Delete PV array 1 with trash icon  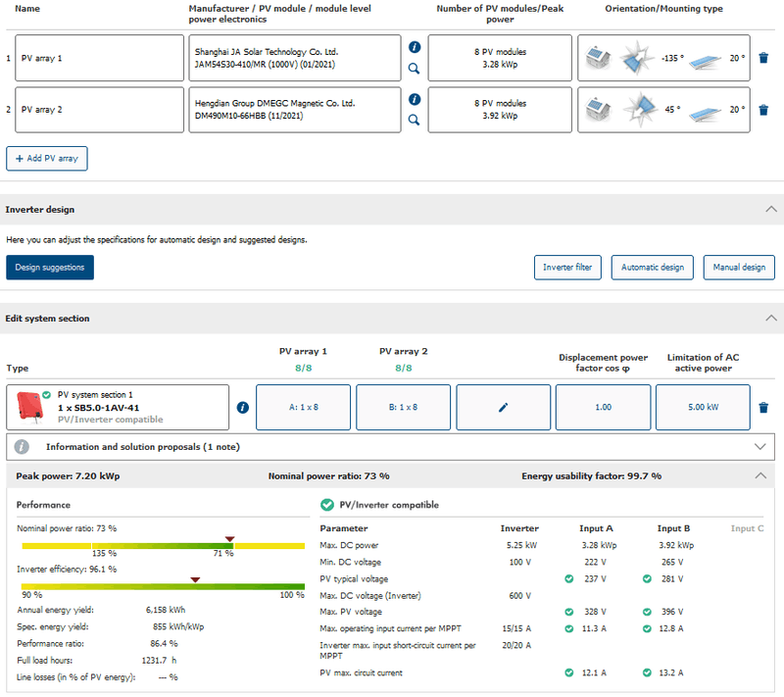coord(763,58)
